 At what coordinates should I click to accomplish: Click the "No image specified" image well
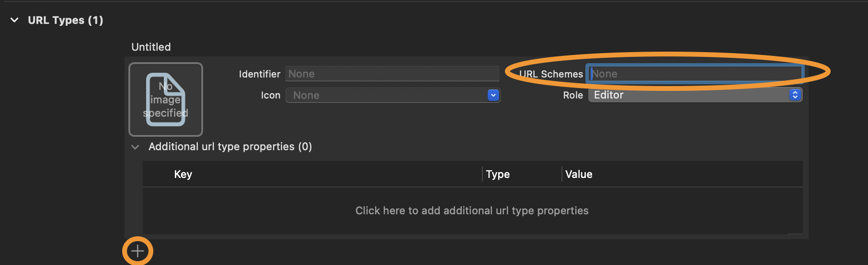point(166,99)
